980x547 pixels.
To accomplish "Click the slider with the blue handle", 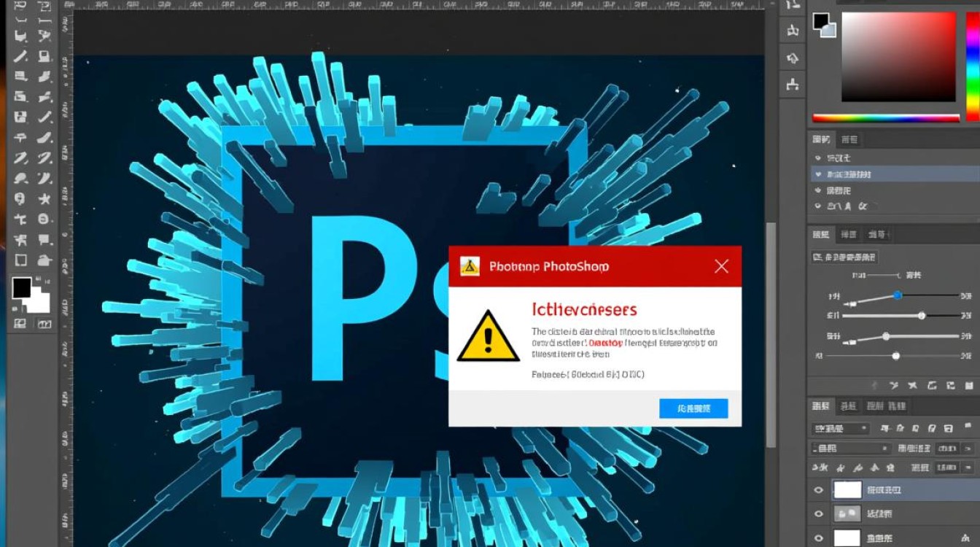I will [x=898, y=295].
